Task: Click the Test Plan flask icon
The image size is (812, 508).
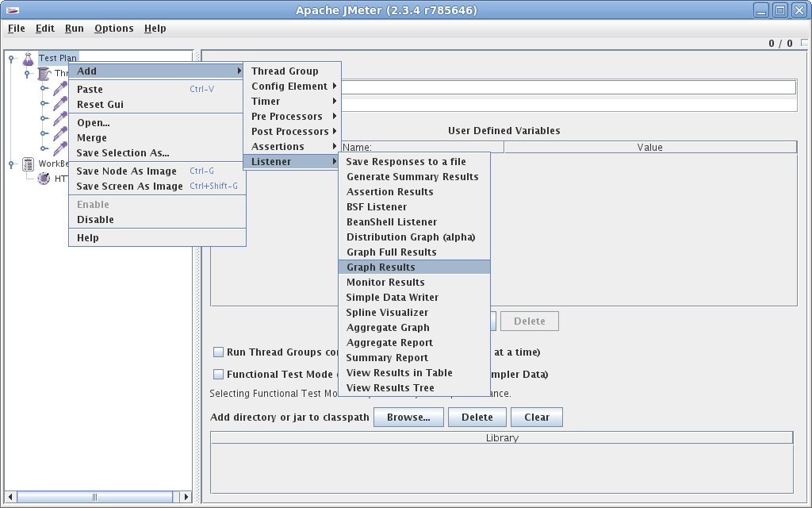Action: (x=28, y=59)
